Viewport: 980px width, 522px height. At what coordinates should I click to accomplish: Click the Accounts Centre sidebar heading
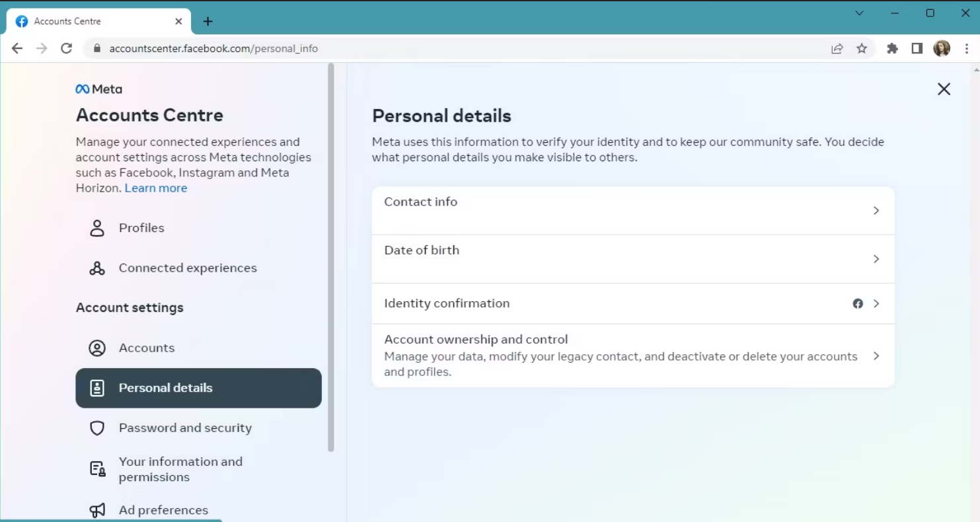click(x=149, y=115)
